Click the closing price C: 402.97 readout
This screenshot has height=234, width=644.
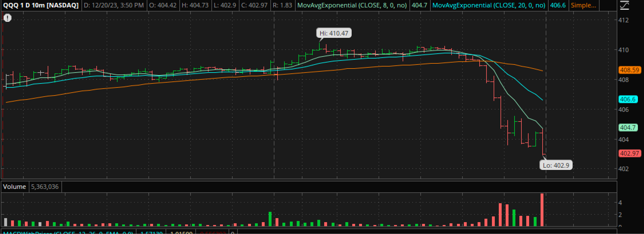point(255,5)
